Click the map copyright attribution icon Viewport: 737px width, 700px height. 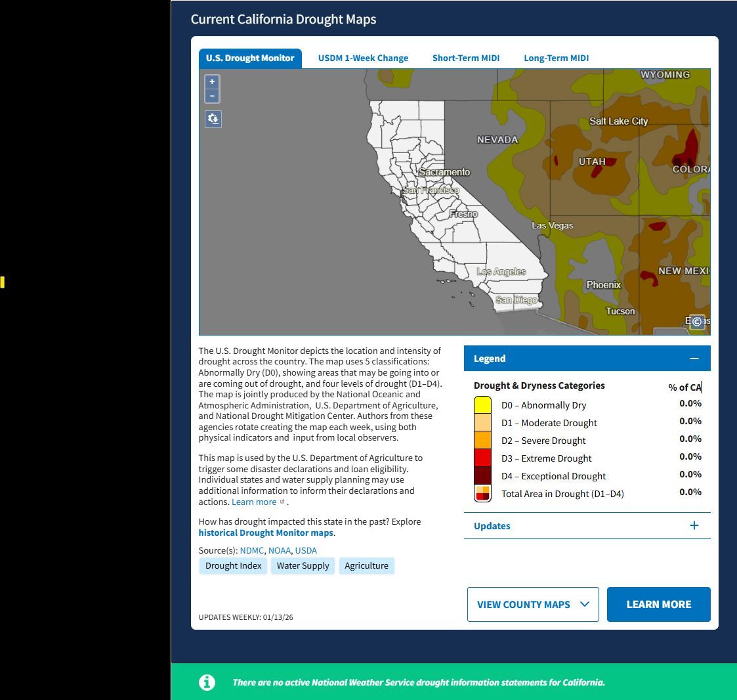[697, 322]
